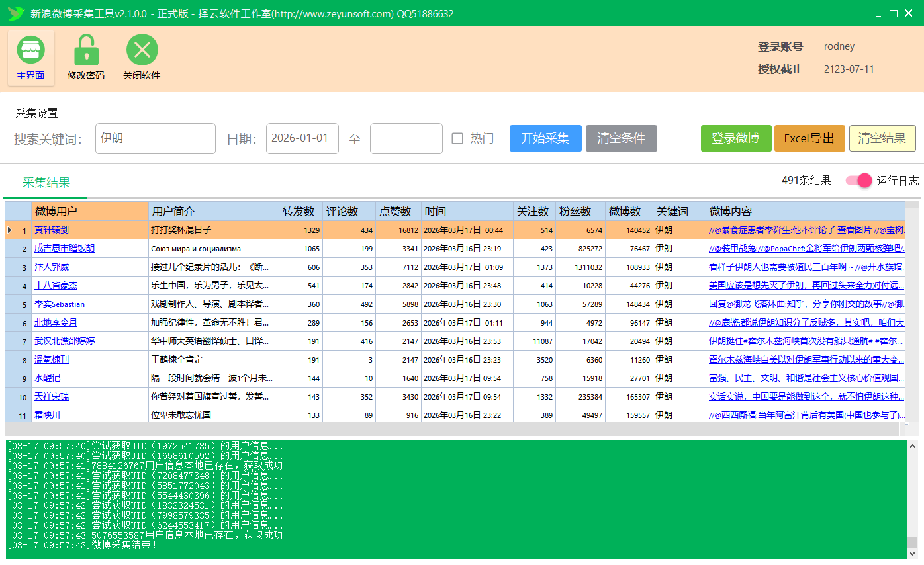Click the 修改密码 lock icon
This screenshot has width=924, height=565.
(86, 49)
